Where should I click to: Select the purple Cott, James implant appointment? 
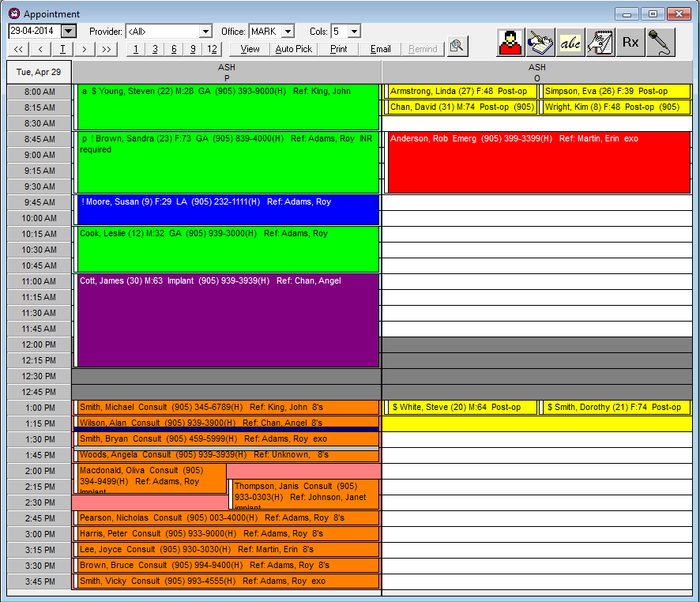click(228, 321)
